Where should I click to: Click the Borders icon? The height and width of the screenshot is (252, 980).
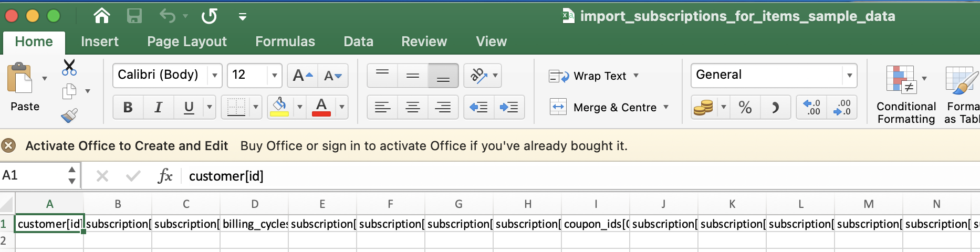pyautogui.click(x=236, y=108)
